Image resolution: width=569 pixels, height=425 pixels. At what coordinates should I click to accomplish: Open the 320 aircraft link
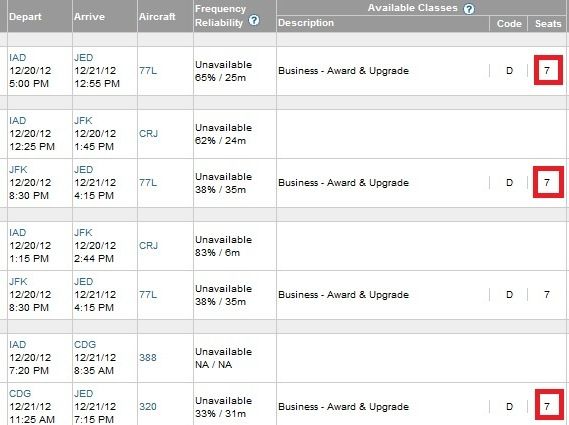coord(148,406)
